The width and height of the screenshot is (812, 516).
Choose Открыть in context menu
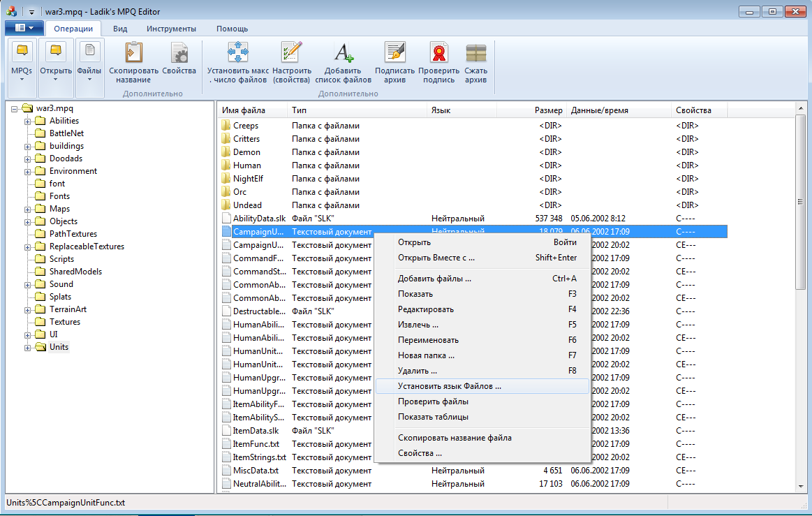482,242
